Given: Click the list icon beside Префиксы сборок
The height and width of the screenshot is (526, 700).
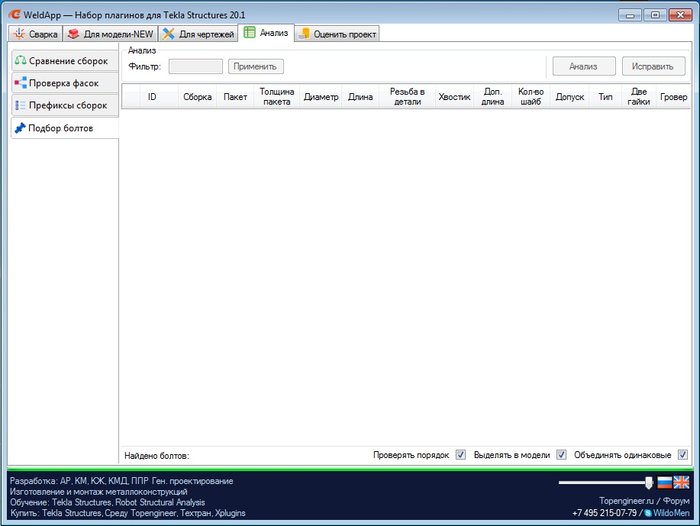Looking at the screenshot, I should [21, 105].
